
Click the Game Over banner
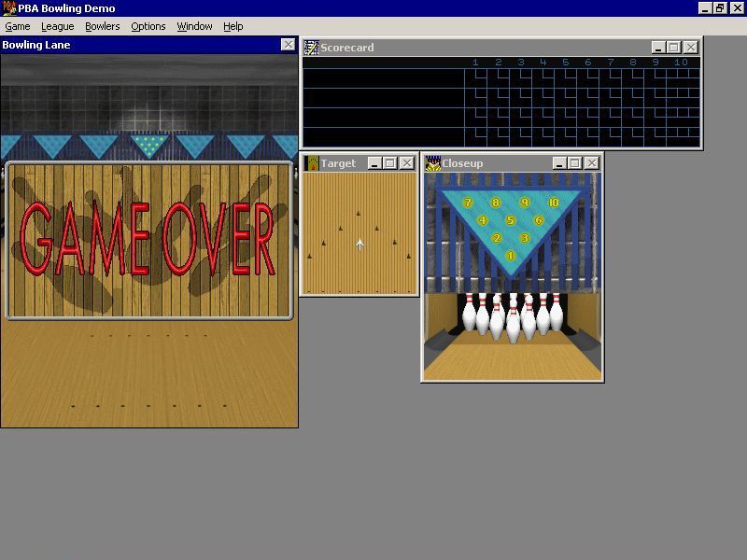[148, 241]
